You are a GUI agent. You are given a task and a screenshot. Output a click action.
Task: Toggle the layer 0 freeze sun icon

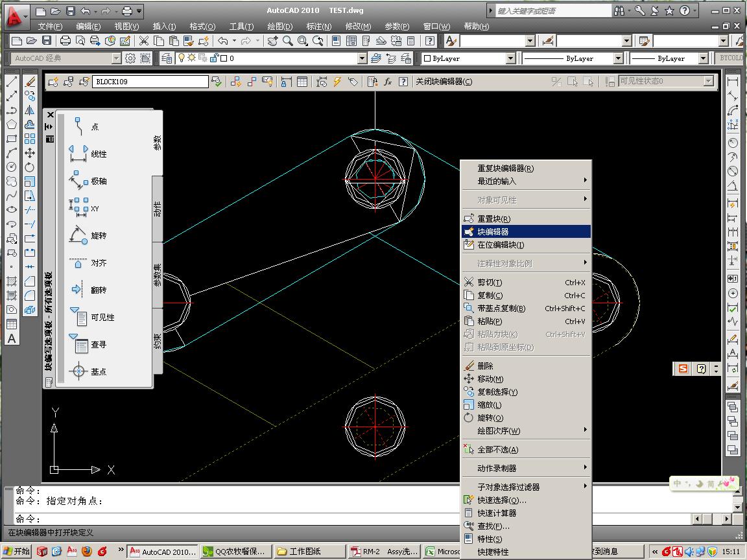(x=192, y=58)
